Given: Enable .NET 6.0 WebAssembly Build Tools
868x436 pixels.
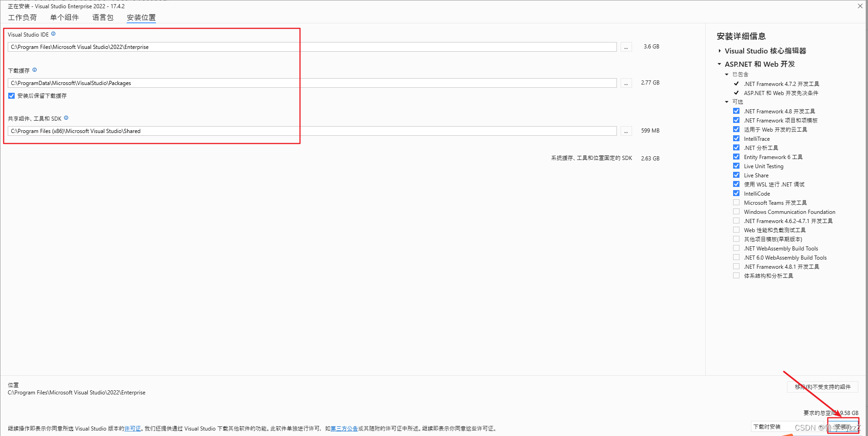Looking at the screenshot, I should pos(736,257).
